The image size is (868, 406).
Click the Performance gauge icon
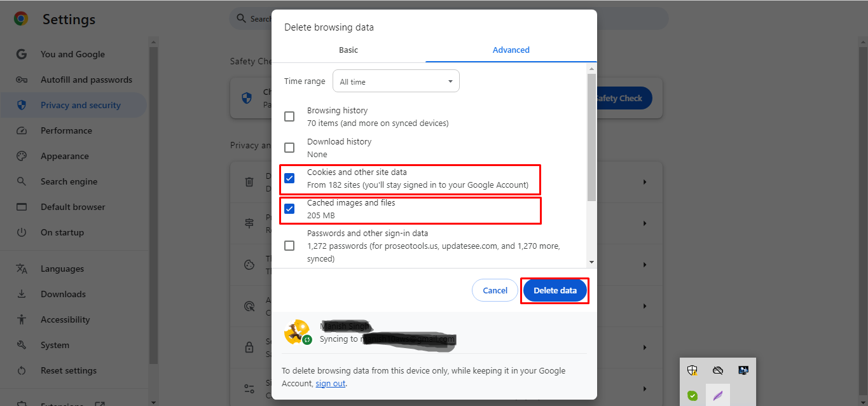tap(22, 130)
